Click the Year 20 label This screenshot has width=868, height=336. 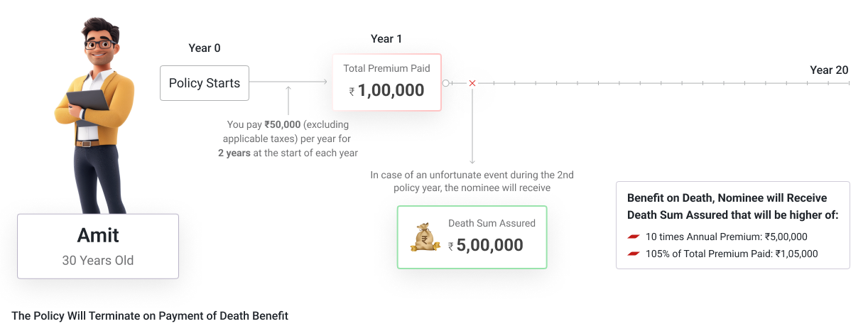[829, 70]
